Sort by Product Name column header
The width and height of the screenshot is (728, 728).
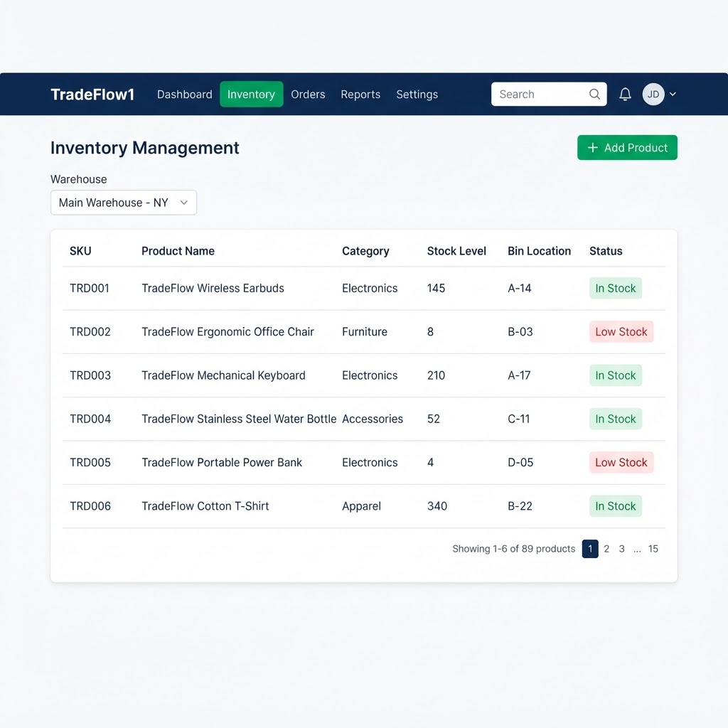tap(178, 251)
